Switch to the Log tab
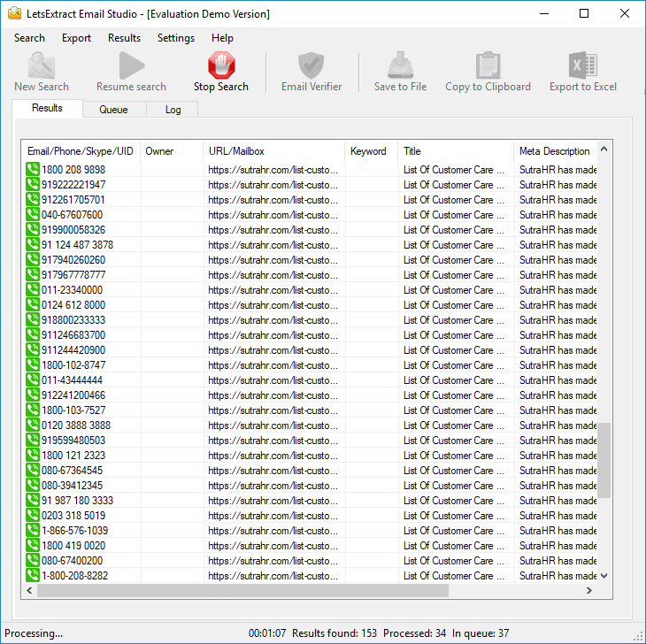The image size is (646, 644). coord(173,110)
